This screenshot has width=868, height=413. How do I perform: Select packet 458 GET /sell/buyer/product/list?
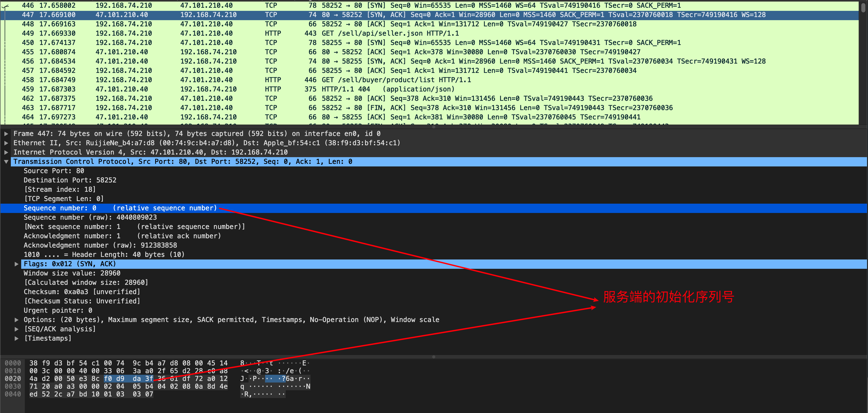tap(396, 80)
